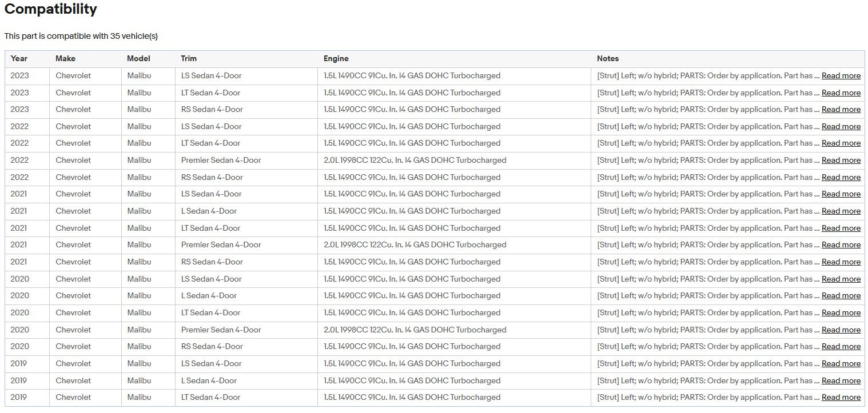The image size is (868, 413).
Task: Read more on 2021 RS Sedan row
Action: click(841, 262)
